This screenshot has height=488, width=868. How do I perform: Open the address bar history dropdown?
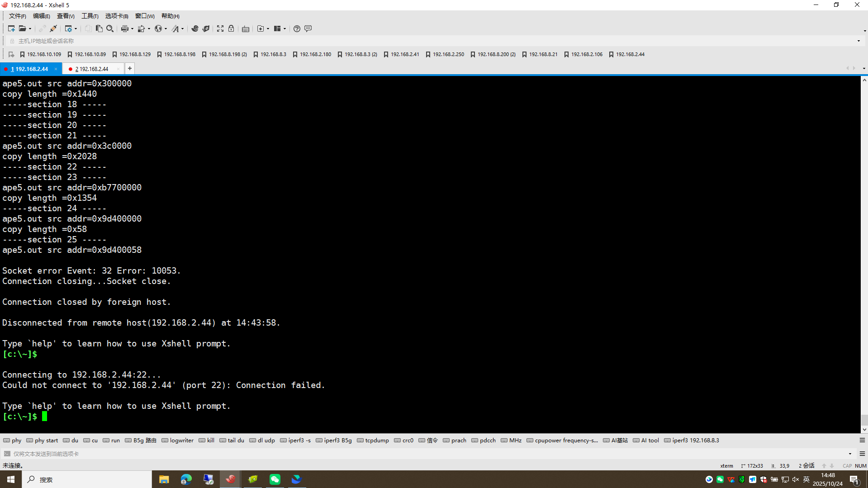pos(859,41)
